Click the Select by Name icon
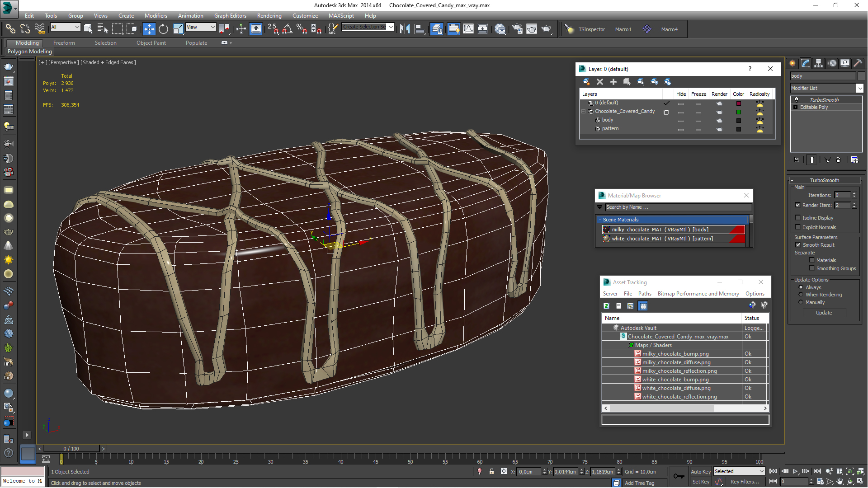 (103, 29)
